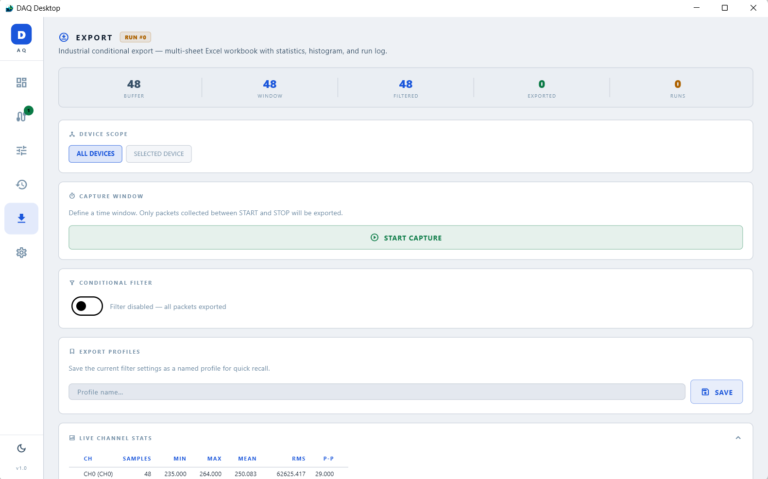Click the DAQ Desktop title bar app icon
Screen dimensions: 768x479
point(9,8)
